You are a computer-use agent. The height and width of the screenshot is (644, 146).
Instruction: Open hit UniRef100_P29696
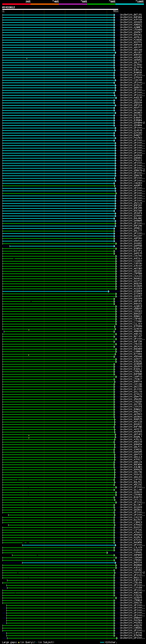pos(131,40)
